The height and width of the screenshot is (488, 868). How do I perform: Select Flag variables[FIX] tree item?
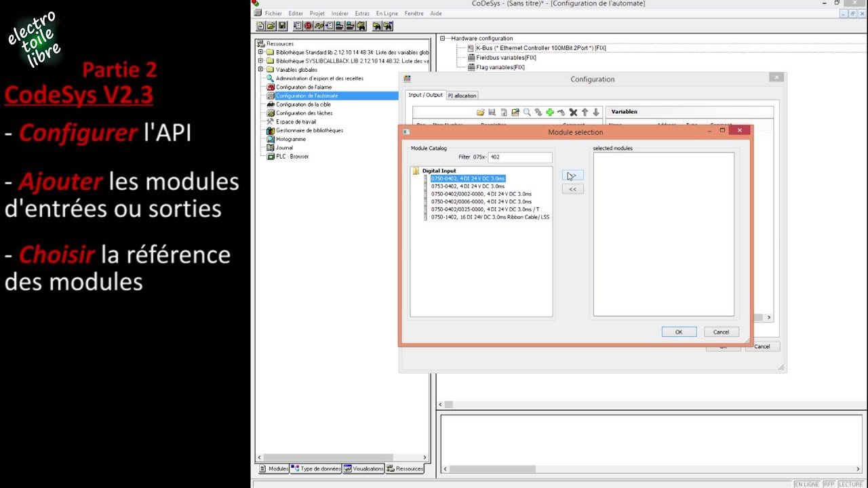500,67
